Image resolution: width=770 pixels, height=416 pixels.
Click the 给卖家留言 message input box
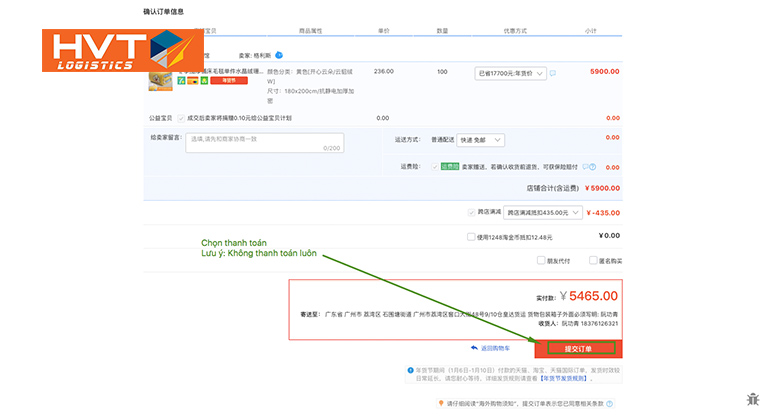tap(265, 143)
